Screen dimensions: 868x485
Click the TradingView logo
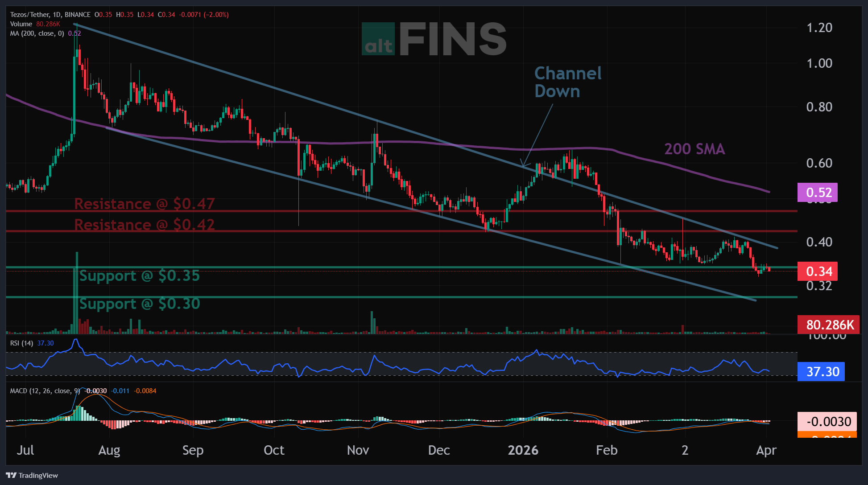[32, 475]
